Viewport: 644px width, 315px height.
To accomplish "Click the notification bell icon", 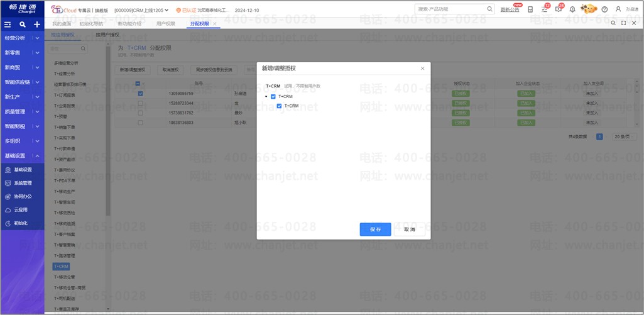I will (x=572, y=9).
